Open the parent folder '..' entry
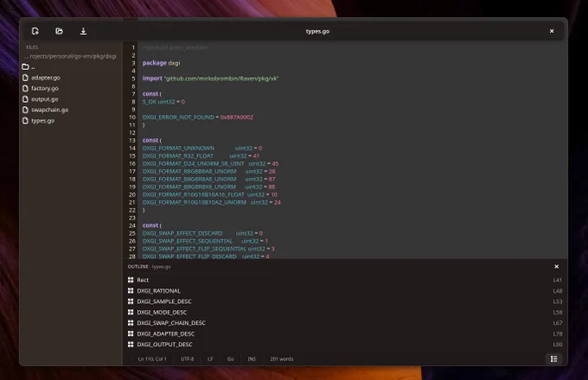Screen dimensions: 588x380 pyautogui.click(x=71, y=67)
